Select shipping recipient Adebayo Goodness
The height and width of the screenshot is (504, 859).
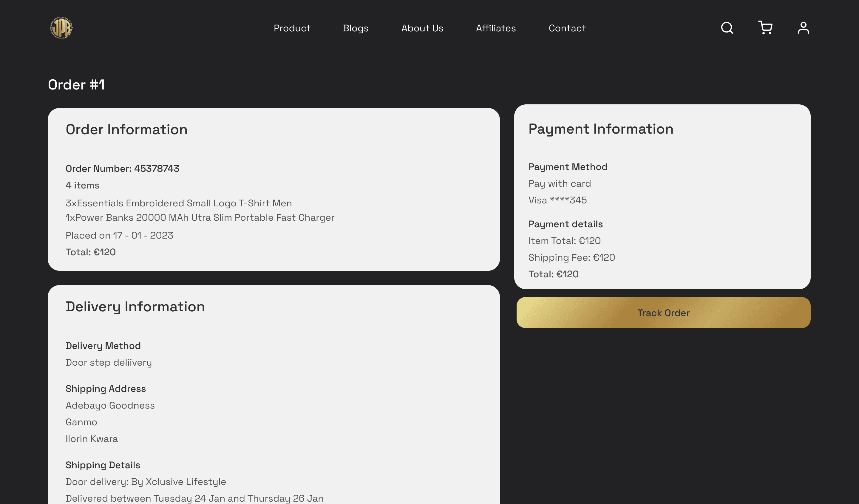click(x=110, y=406)
